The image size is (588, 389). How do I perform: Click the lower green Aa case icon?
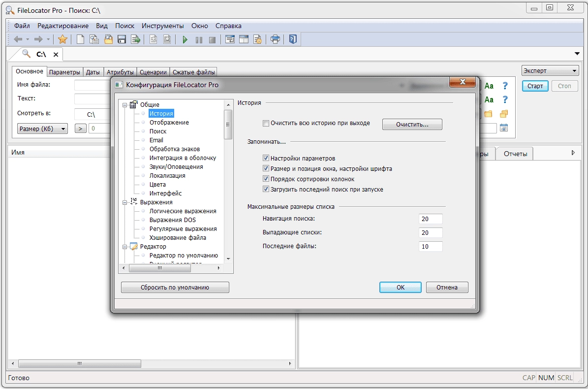[489, 100]
